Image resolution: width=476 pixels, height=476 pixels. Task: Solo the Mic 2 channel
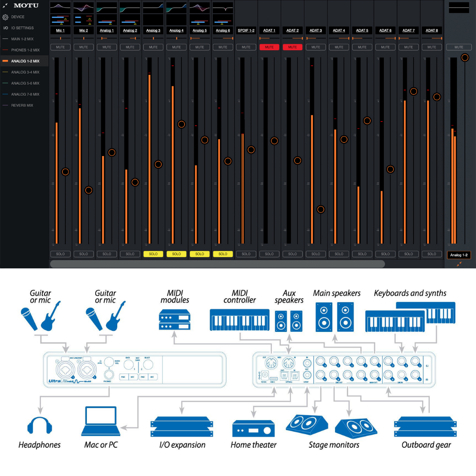point(83,254)
